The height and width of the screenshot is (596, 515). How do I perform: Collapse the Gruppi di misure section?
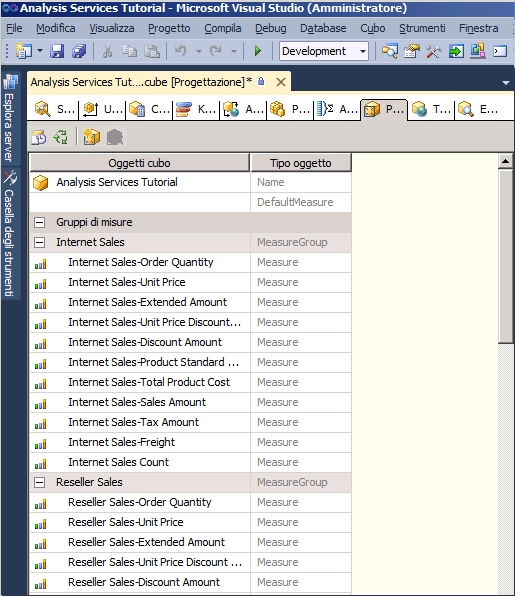click(x=40, y=222)
